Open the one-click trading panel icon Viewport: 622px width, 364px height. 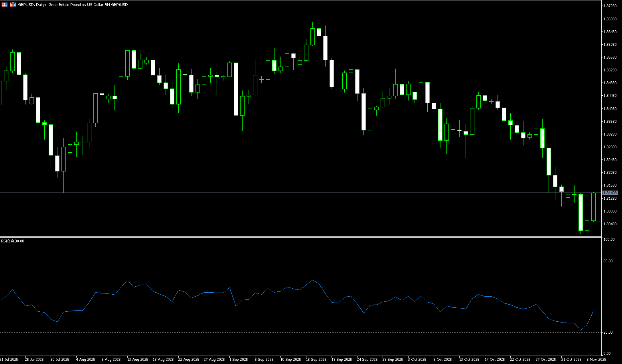coord(13,4)
